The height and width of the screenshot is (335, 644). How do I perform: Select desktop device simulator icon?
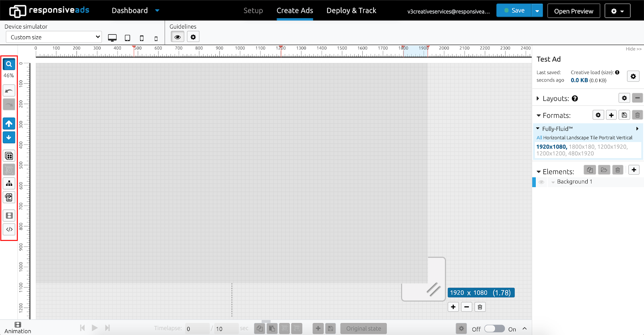[112, 38]
